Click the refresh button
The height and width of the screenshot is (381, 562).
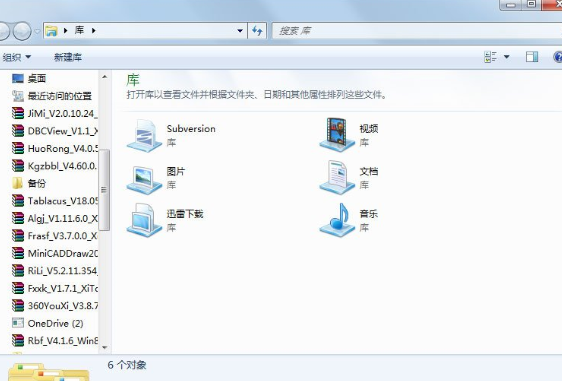point(257,31)
